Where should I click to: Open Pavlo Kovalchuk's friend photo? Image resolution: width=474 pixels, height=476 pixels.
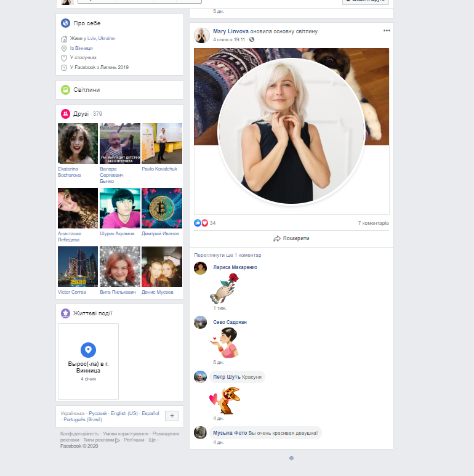[162, 143]
